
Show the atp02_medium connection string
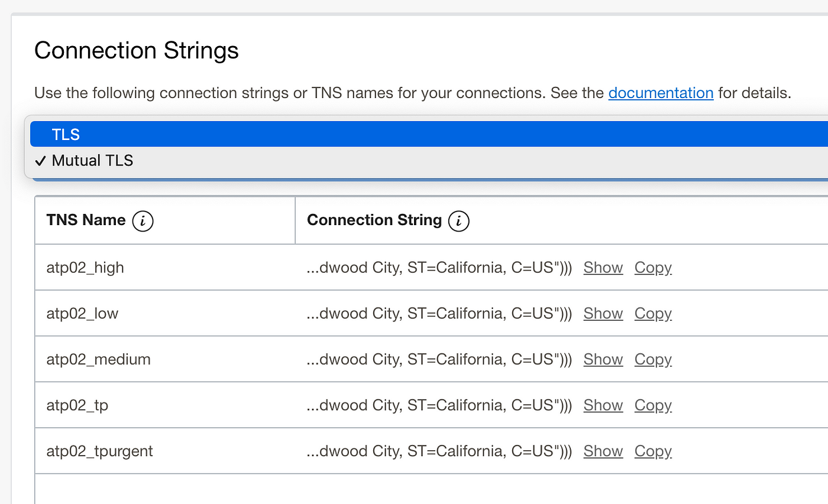[603, 359]
